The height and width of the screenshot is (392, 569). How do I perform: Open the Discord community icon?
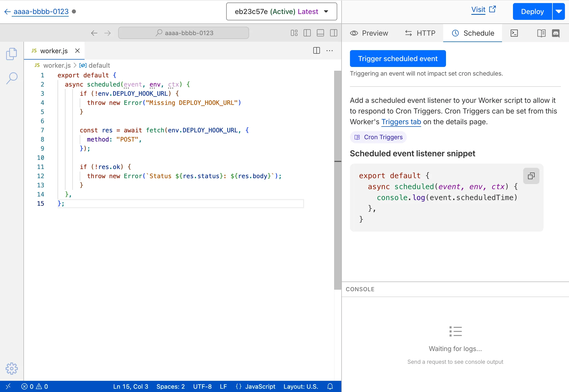coord(556,33)
